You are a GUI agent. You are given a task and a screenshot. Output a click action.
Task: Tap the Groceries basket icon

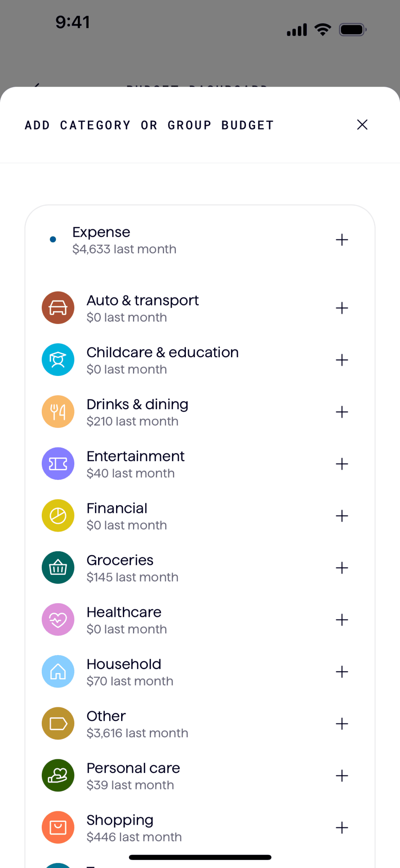pos(58,567)
